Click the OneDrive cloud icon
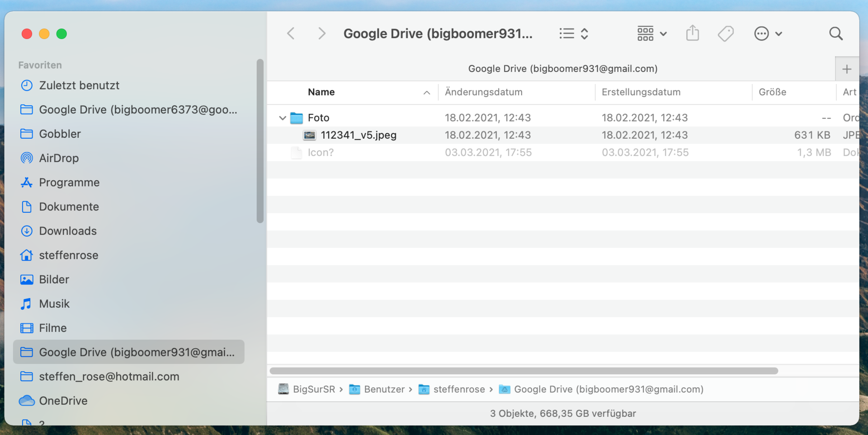 [27, 401]
